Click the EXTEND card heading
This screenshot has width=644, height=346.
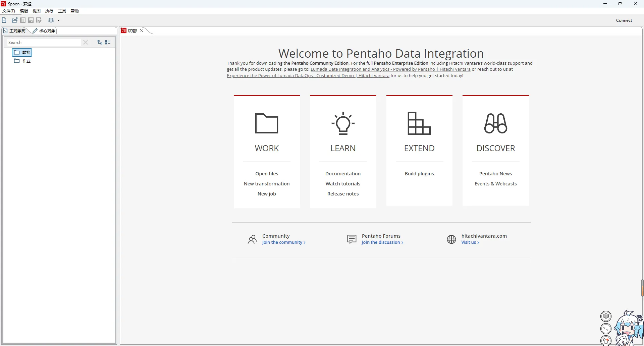419,148
